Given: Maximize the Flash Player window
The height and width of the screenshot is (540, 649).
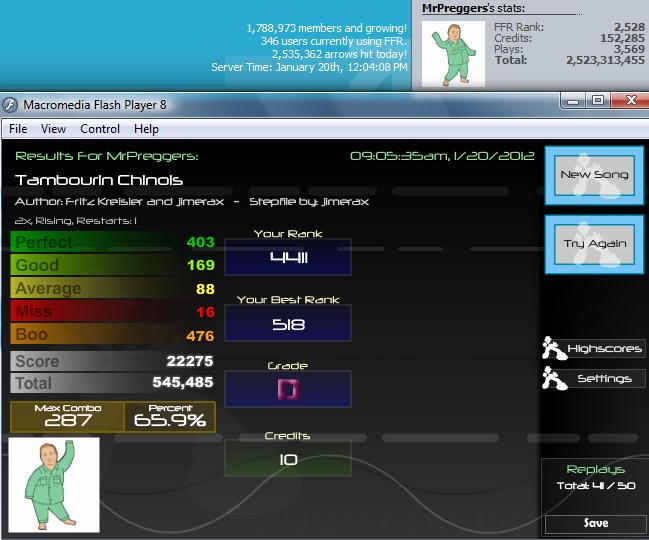Looking at the screenshot, I should tap(598, 100).
